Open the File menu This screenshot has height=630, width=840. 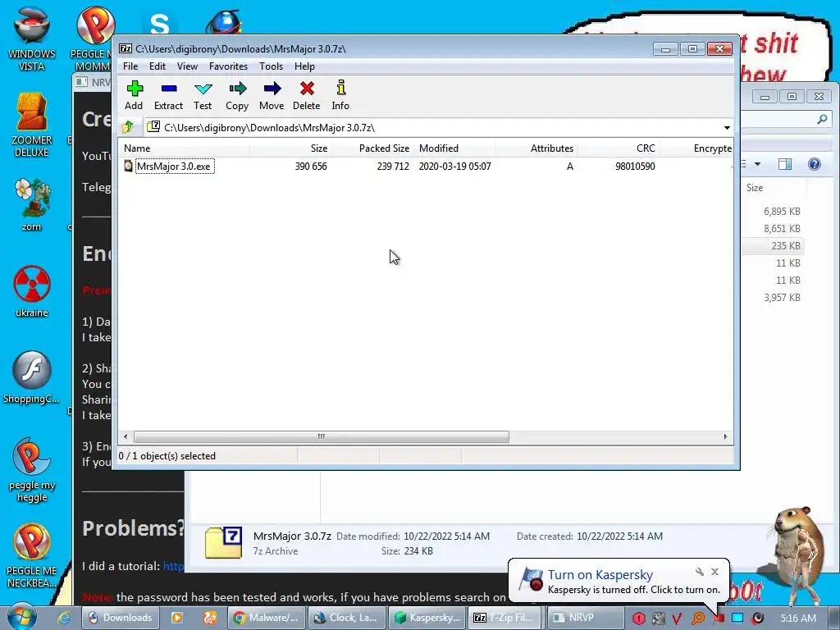pyautogui.click(x=130, y=66)
